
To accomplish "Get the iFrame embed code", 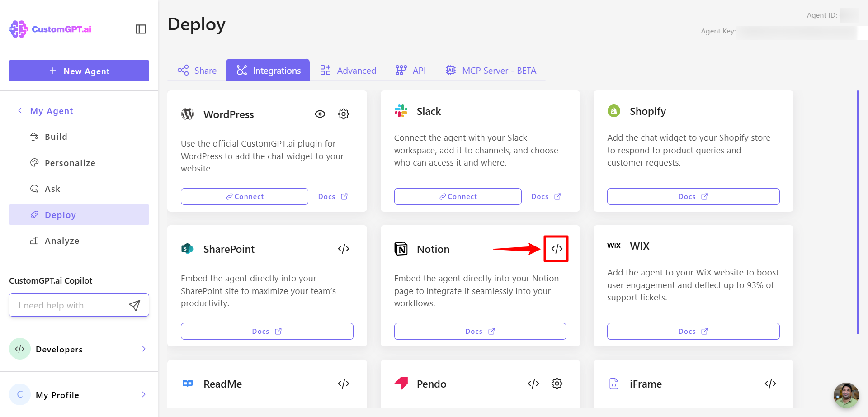I will click(770, 384).
